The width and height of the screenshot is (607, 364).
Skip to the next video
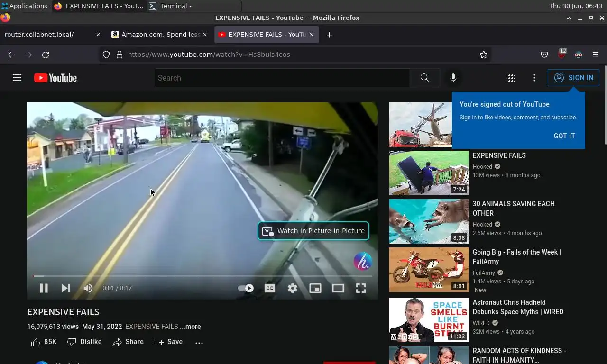[66, 288]
